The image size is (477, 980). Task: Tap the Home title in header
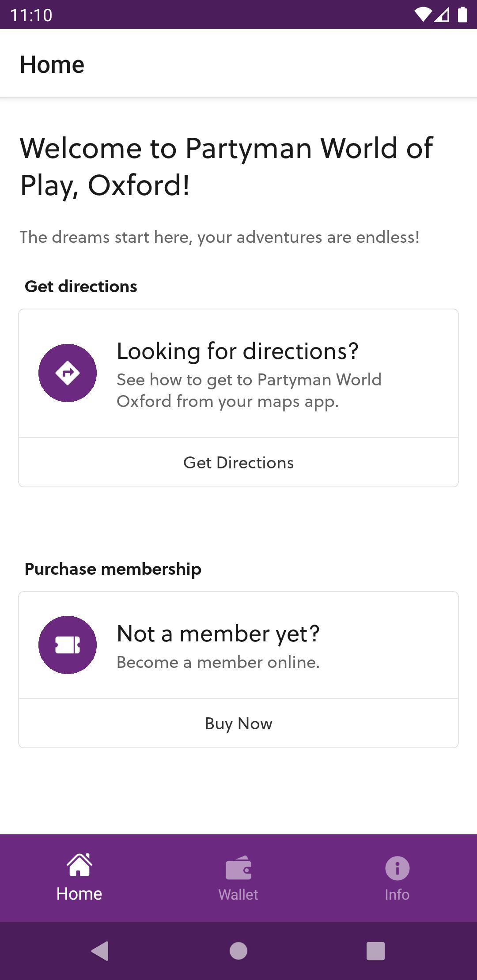click(52, 64)
